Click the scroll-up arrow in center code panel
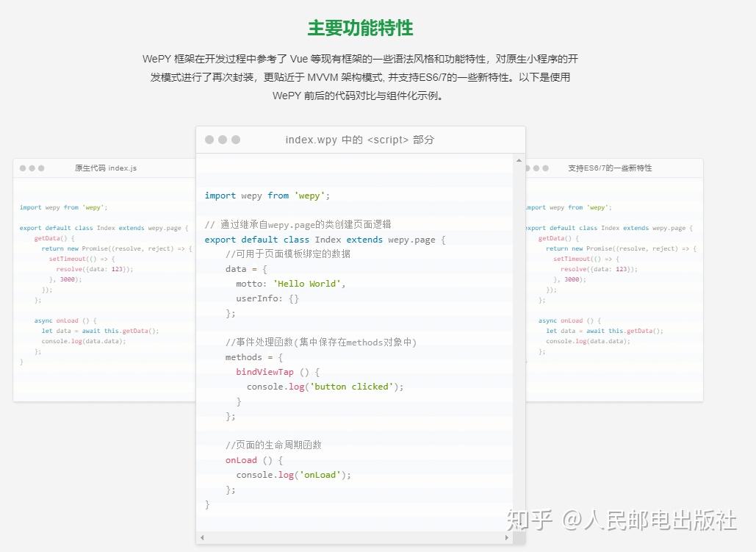Screen dimensions: 756x552 click(x=519, y=160)
